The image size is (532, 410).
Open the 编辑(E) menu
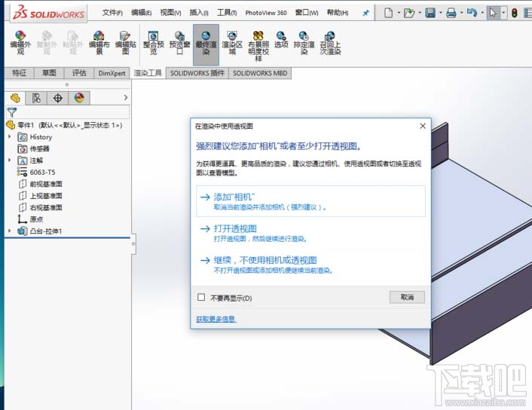[x=141, y=13]
